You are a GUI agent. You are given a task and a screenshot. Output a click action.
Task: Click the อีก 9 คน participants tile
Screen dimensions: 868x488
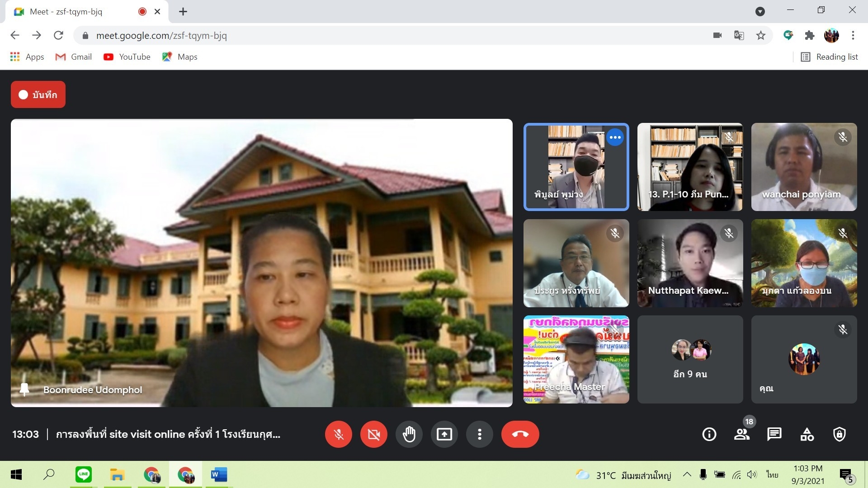[x=690, y=359]
